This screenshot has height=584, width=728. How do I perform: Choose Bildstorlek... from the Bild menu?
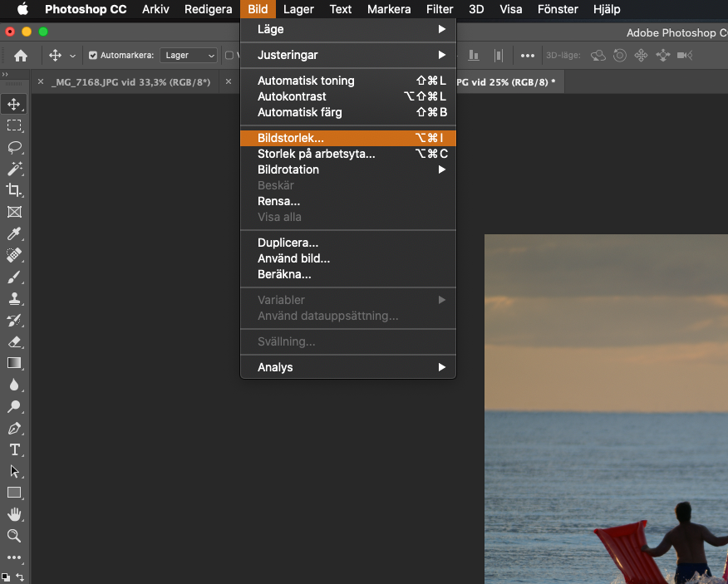point(347,138)
